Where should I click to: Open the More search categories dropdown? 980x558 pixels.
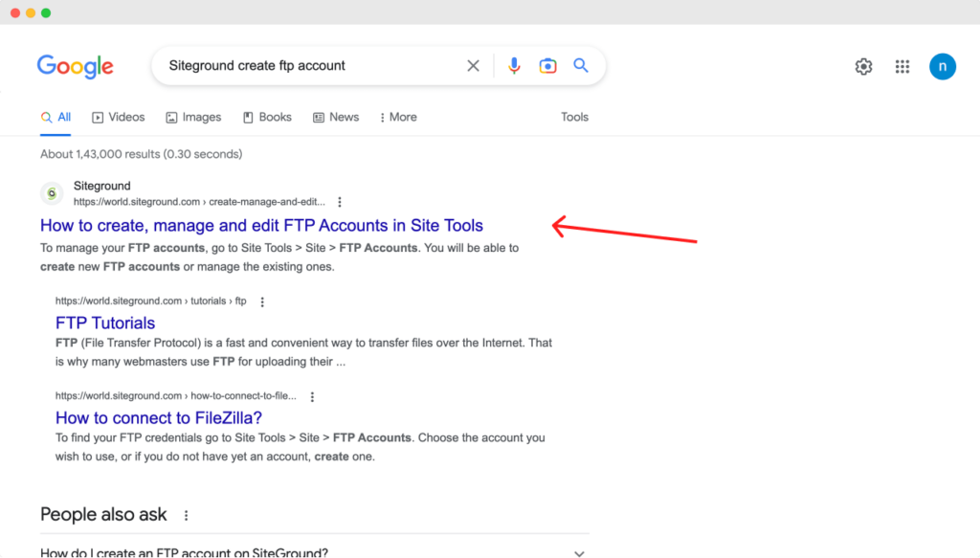[x=397, y=117]
